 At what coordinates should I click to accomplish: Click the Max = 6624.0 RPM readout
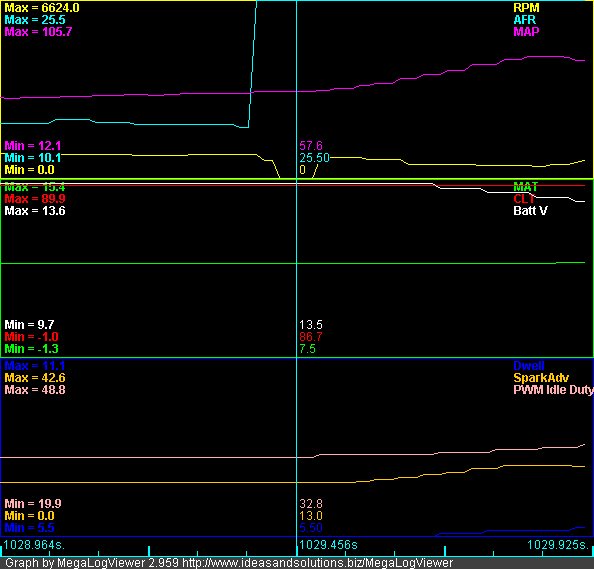click(x=42, y=8)
